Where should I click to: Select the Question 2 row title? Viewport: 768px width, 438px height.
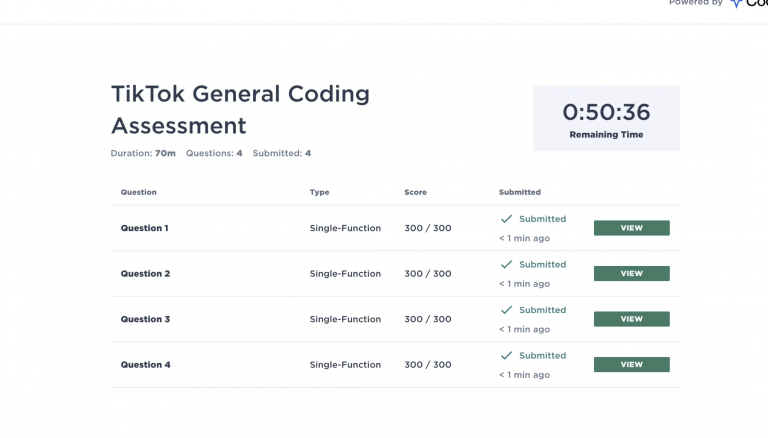[145, 274]
